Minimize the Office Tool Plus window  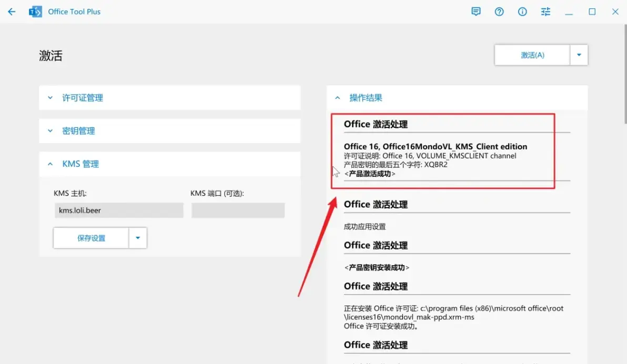pyautogui.click(x=569, y=12)
